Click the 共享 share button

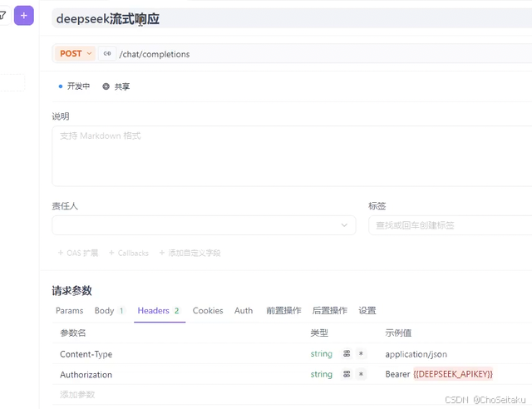(116, 86)
